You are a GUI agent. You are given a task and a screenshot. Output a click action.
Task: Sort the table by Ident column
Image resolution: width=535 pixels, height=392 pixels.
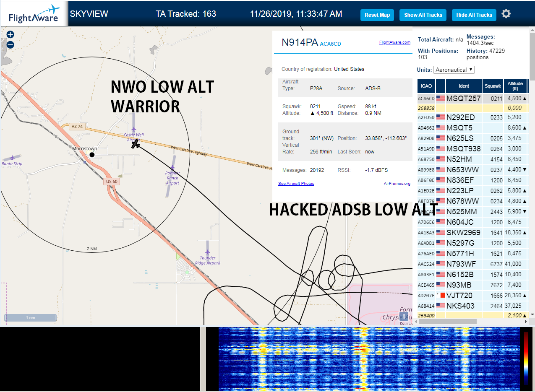tap(464, 86)
